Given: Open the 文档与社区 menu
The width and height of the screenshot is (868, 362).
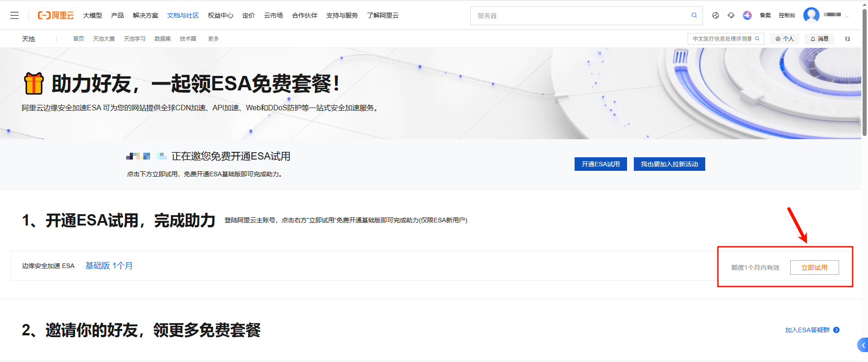Looking at the screenshot, I should tap(183, 15).
